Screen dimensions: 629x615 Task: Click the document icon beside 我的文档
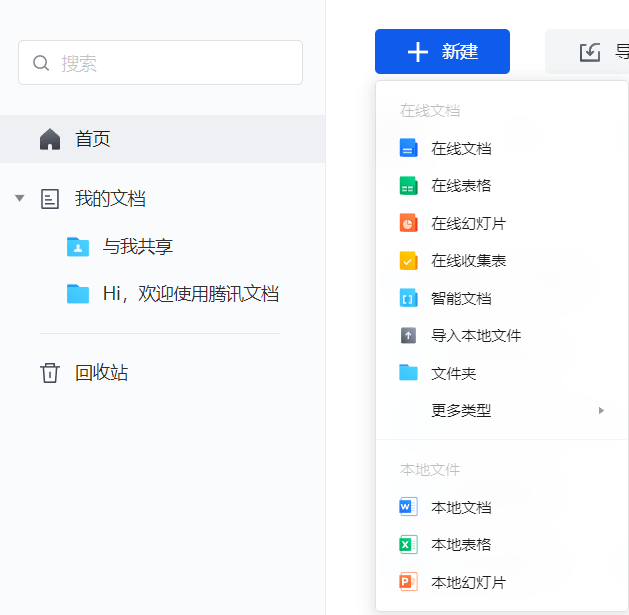(50, 199)
